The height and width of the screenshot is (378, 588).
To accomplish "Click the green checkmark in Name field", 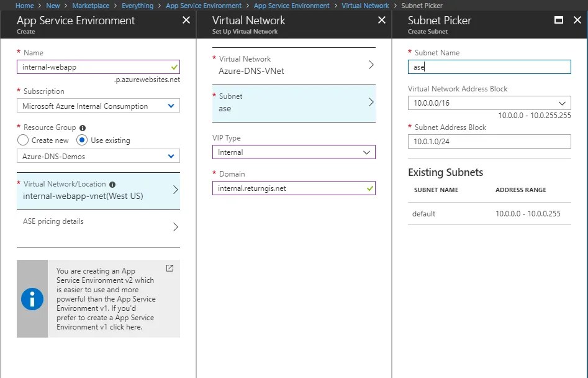I will [x=174, y=67].
